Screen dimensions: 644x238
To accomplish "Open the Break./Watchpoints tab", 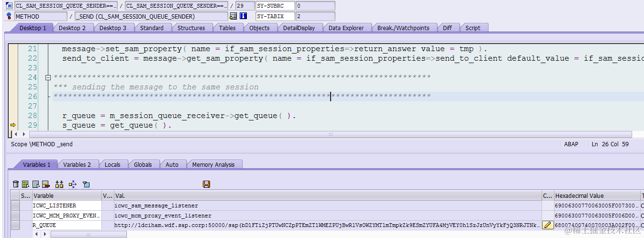I will click(403, 28).
